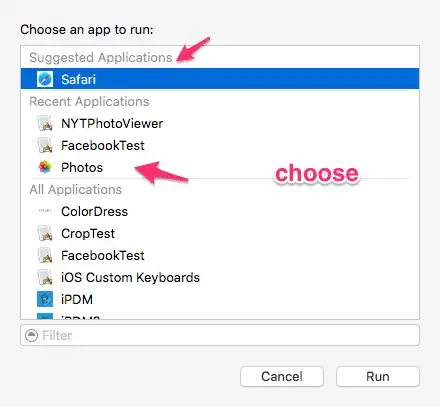Image resolution: width=440 pixels, height=407 pixels.
Task: Click the CropTest app icon
Action: [45, 233]
